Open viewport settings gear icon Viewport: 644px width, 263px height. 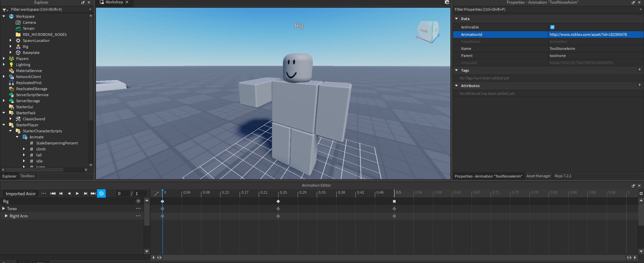click(447, 2)
